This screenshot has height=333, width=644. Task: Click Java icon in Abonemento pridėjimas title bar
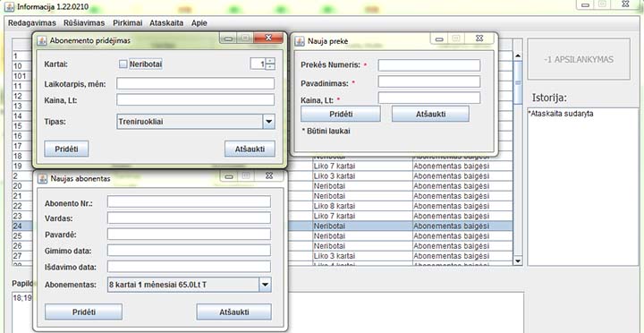[41, 40]
